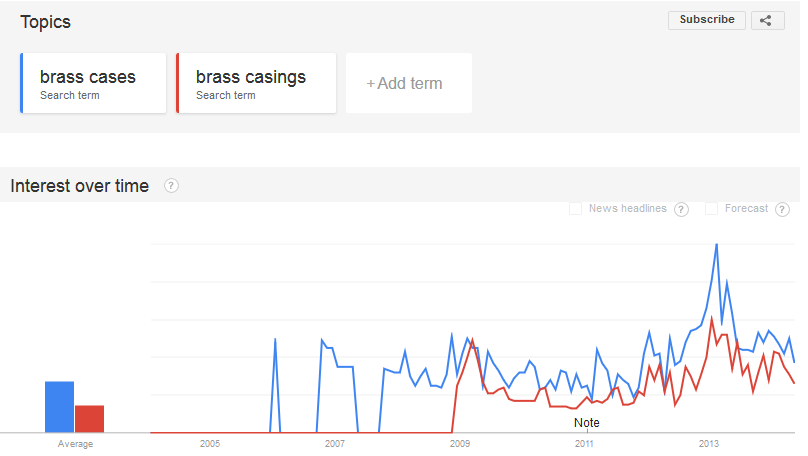
Task: Click the 2005 label on the time axis
Action: 210,443
